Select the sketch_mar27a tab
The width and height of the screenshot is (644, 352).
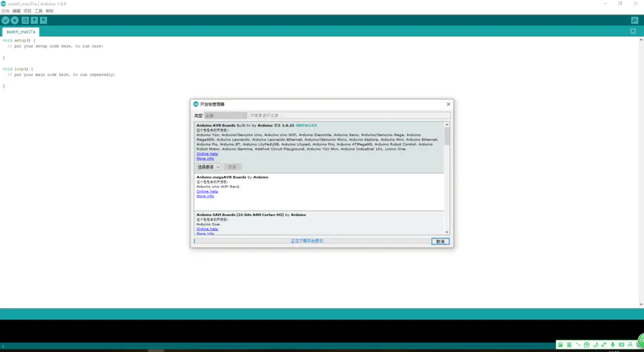click(21, 32)
